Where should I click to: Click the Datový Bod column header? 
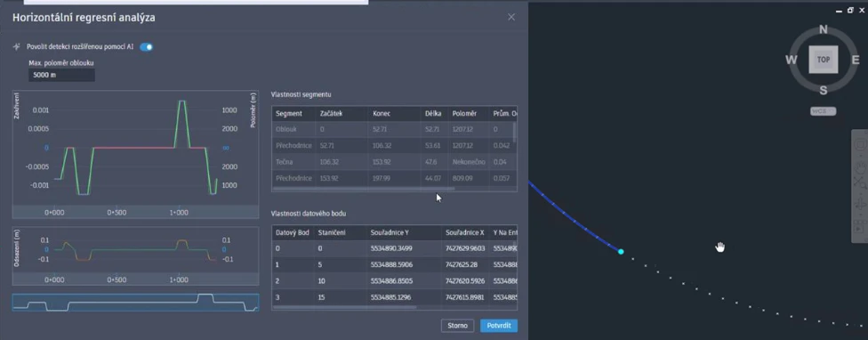293,232
